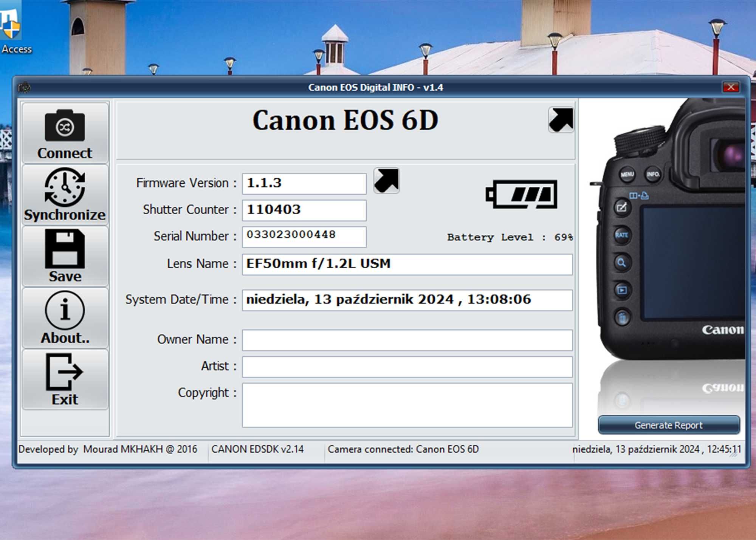The width and height of the screenshot is (756, 540).
Task: Click the CANON EDSDK v2.14 status entry
Action: [x=257, y=449]
